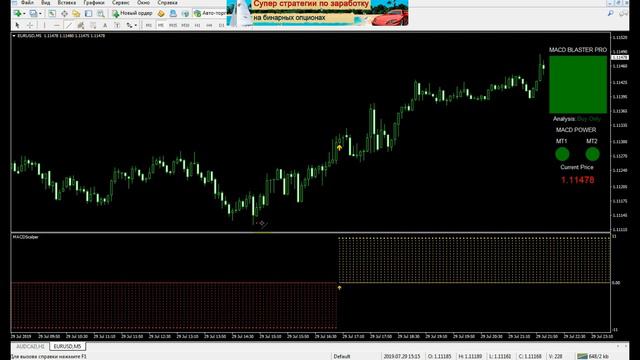This screenshot has height=360, width=640.
Task: Click the MACD BLASTER PRO title
Action: [x=578, y=50]
